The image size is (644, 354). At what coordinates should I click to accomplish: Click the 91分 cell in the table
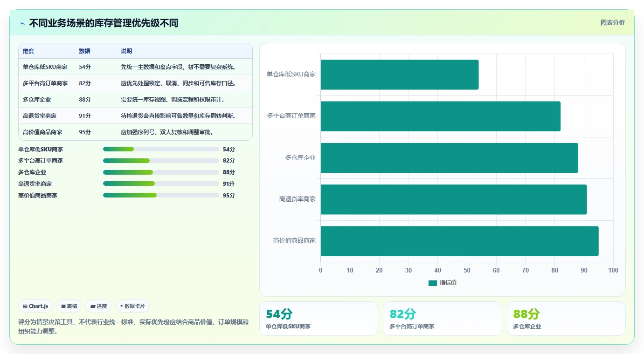click(x=85, y=116)
